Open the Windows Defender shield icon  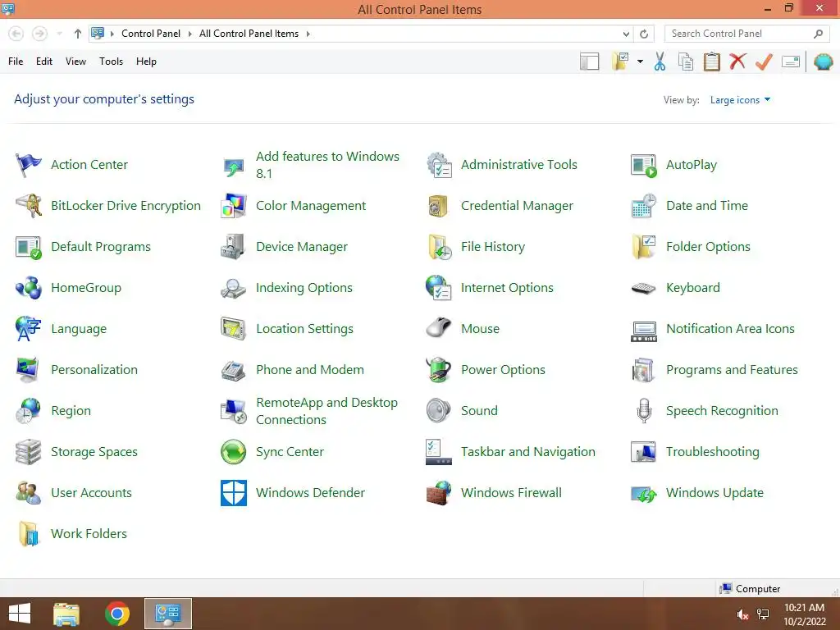(x=234, y=493)
